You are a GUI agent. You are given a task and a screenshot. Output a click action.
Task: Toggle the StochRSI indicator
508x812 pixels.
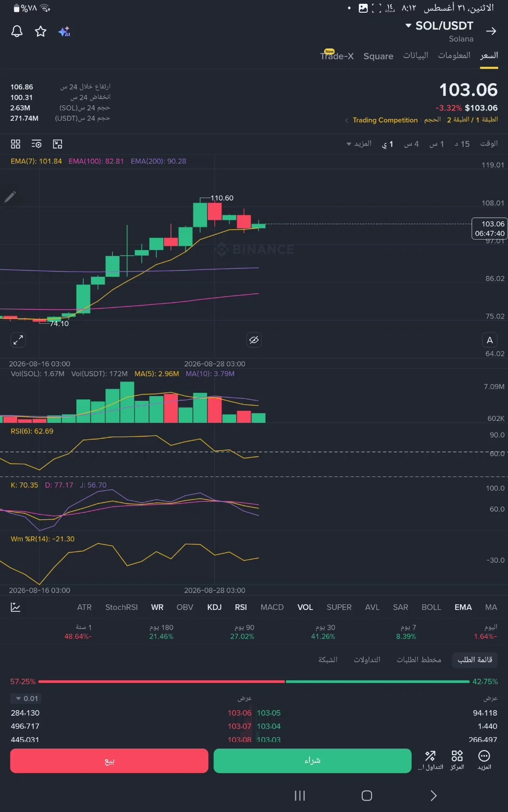(121, 607)
